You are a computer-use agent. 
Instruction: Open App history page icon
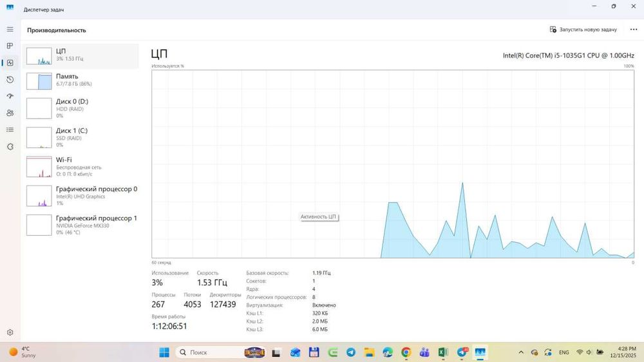click(10, 80)
